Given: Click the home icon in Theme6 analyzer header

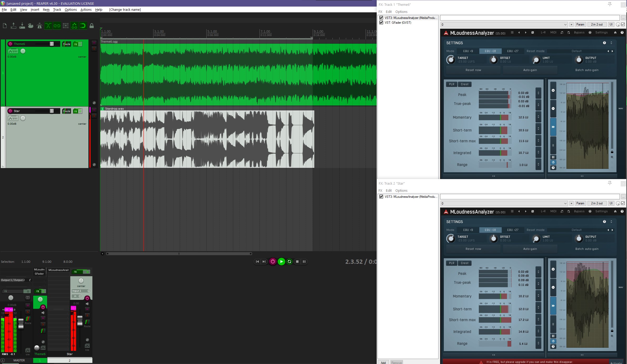Looking at the screenshot, I should click(x=615, y=33).
